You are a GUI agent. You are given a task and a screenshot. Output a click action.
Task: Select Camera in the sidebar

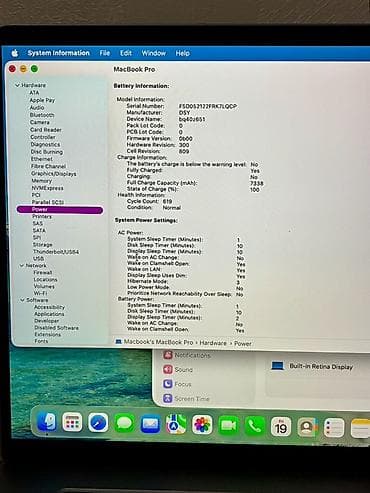pos(40,122)
